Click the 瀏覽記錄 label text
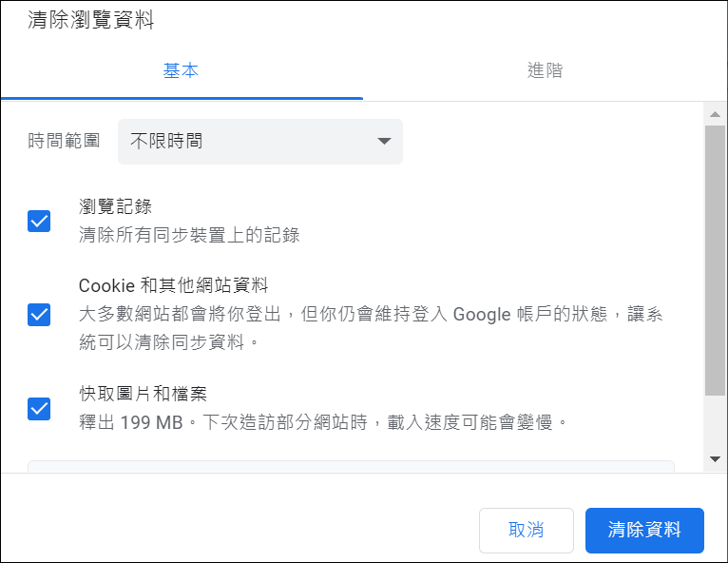The height and width of the screenshot is (563, 728). [115, 206]
